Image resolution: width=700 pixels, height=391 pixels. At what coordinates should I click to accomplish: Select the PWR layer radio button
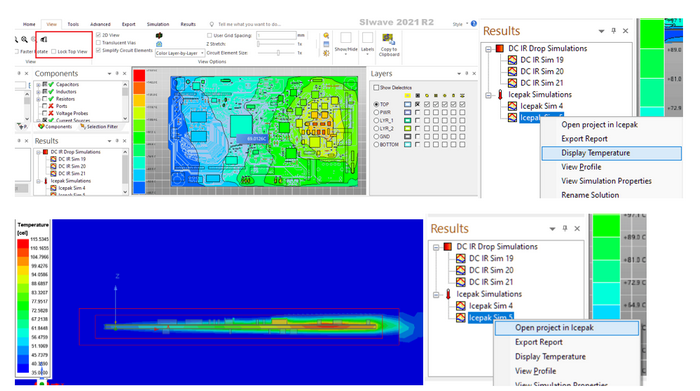point(376,112)
